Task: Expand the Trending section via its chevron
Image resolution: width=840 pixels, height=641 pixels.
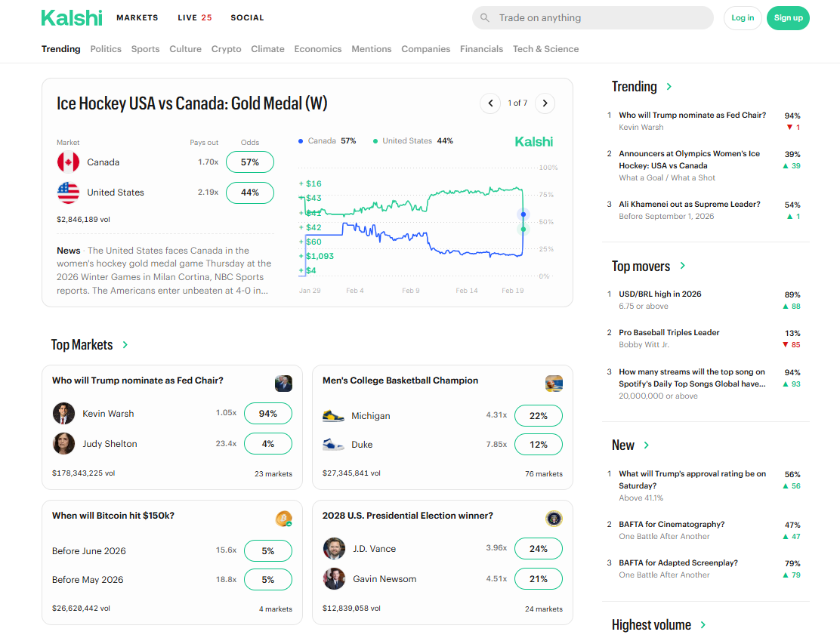Action: pos(668,87)
